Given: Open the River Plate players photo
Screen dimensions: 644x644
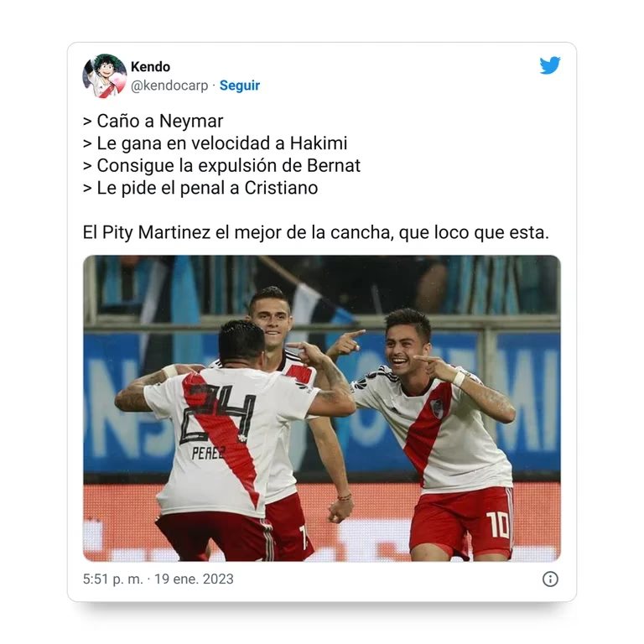Looking at the screenshot, I should pos(322,408).
